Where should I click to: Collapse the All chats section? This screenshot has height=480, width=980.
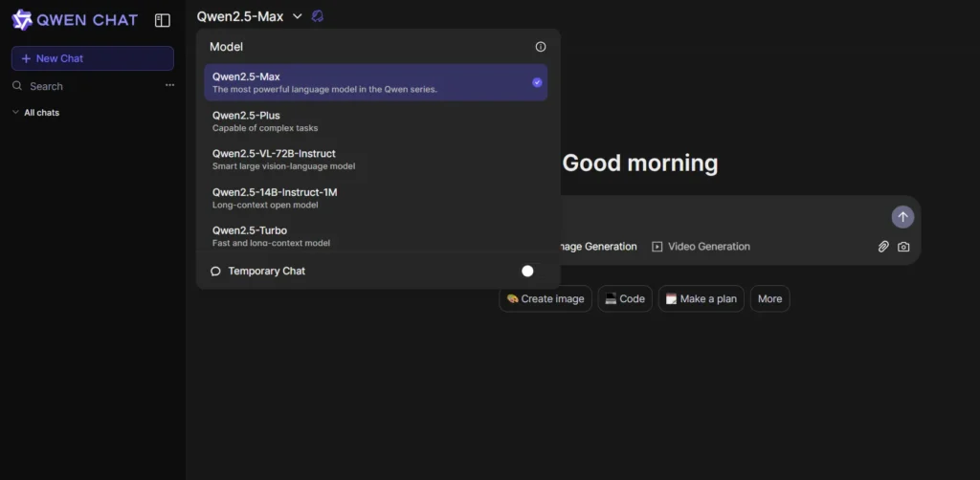click(x=36, y=113)
